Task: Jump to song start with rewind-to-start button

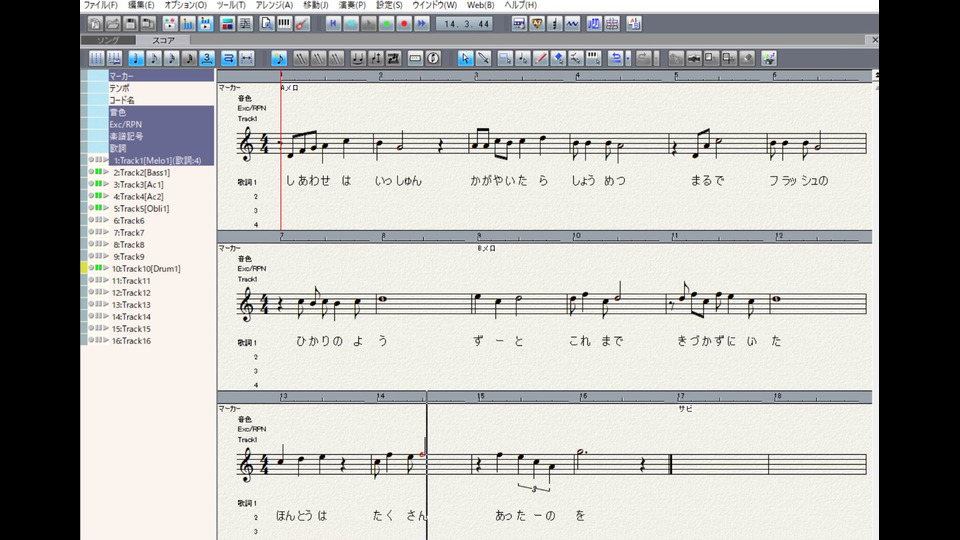Action: click(333, 24)
